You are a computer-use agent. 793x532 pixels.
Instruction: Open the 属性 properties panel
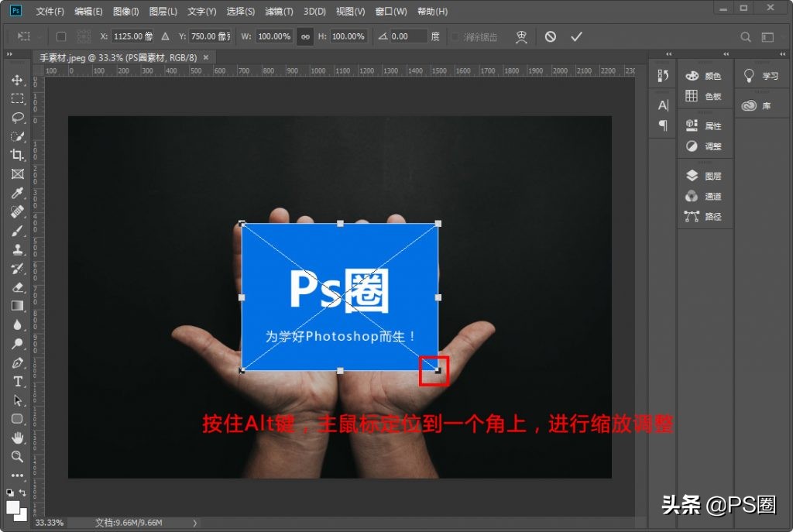coord(705,126)
